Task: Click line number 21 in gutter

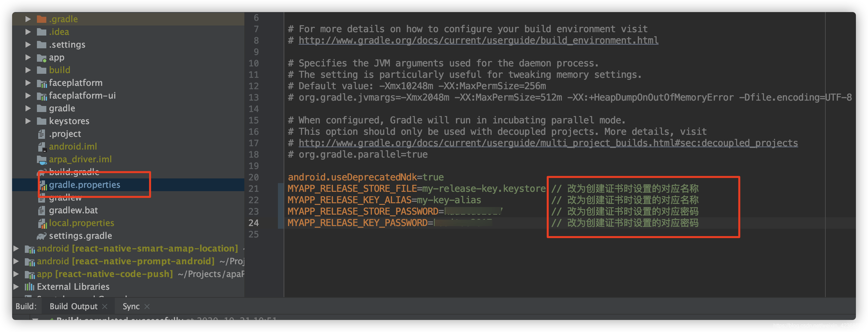Action: (253, 189)
